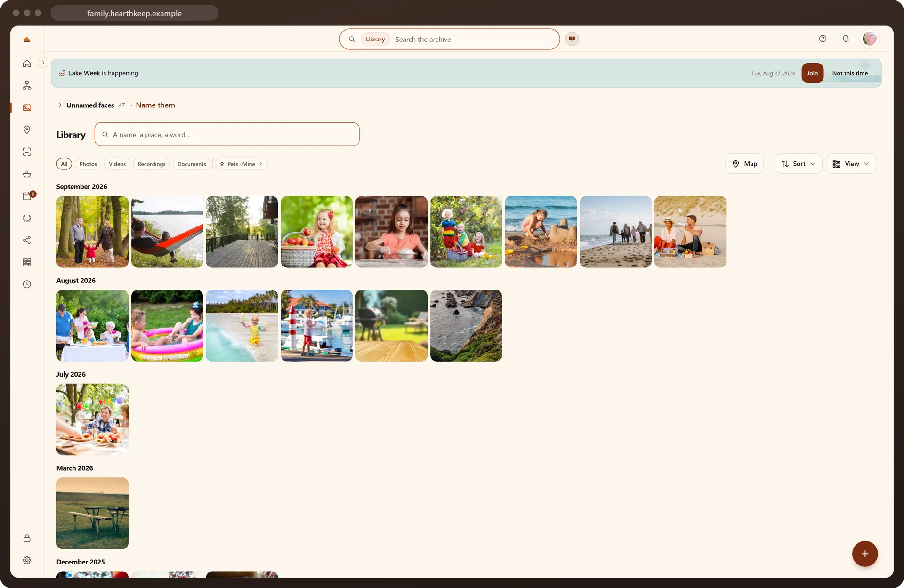Expand the Unnamed faces section
Viewport: 904px width, 588px height.
tap(60, 105)
